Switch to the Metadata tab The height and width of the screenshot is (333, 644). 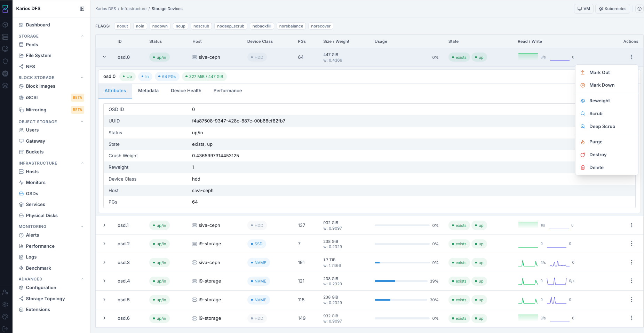(x=148, y=91)
